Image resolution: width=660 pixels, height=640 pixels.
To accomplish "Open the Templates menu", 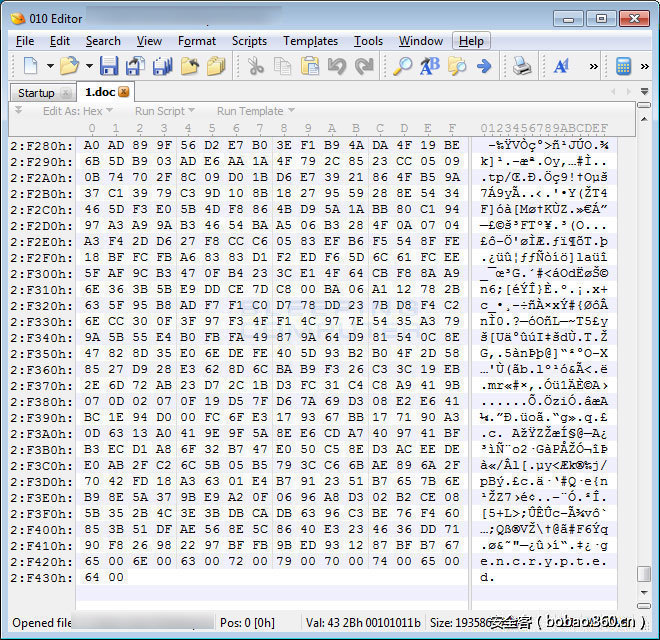I will click(310, 41).
